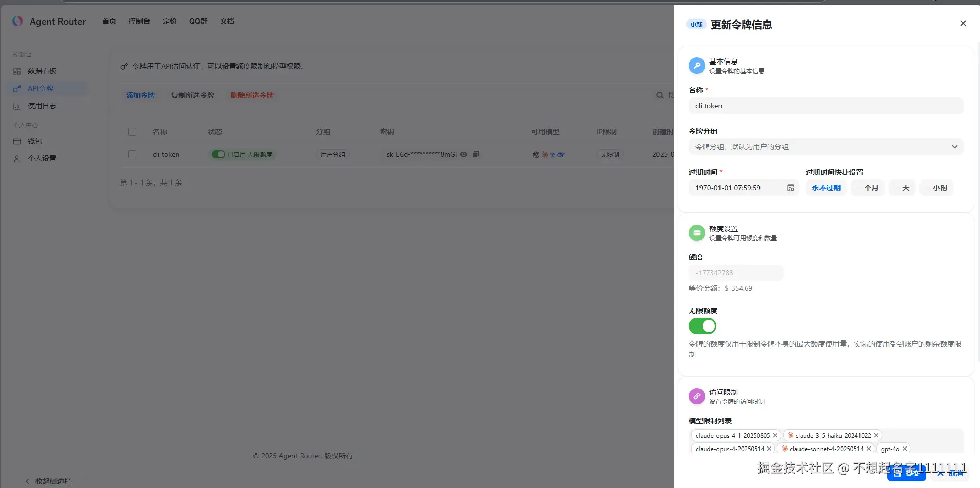
Task: Click the sk-E6cF masked key text
Action: (x=422, y=154)
